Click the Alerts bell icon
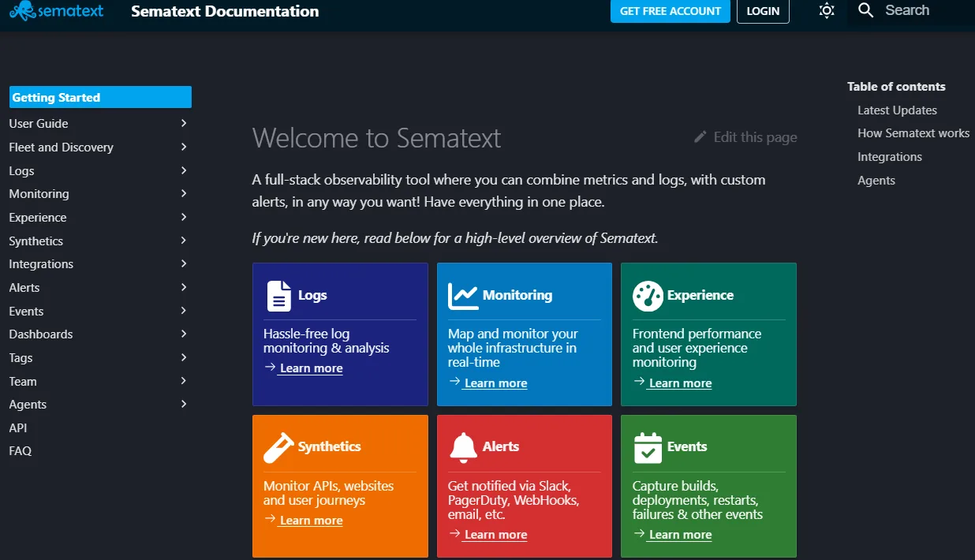This screenshot has width=975, height=560. coord(463,447)
